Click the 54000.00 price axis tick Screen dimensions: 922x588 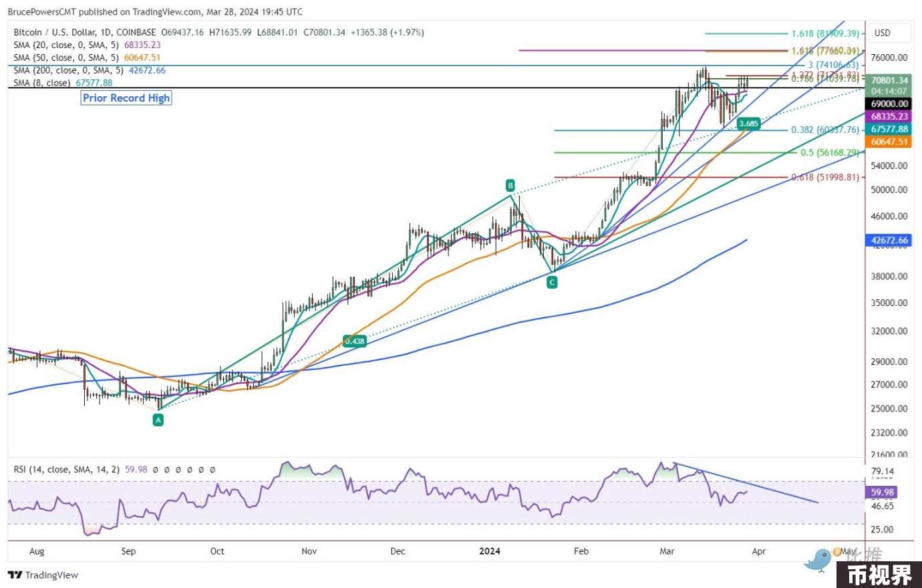pos(890,166)
